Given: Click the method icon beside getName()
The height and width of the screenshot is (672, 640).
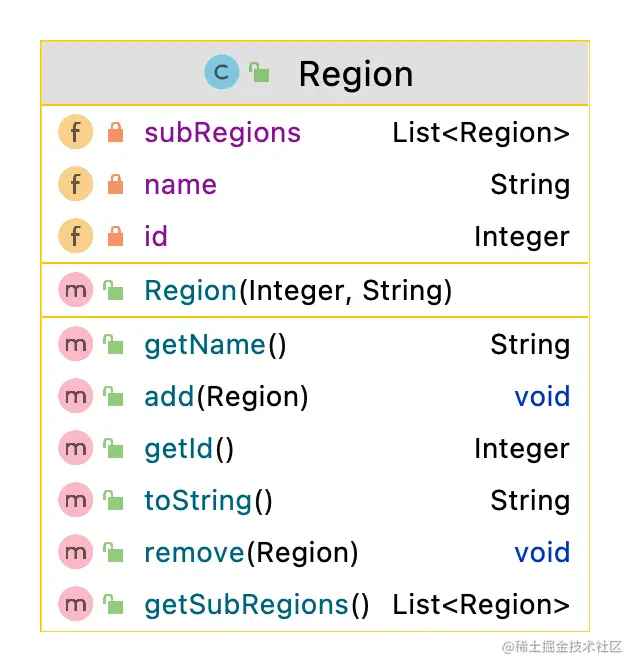Looking at the screenshot, I should 76,345.
